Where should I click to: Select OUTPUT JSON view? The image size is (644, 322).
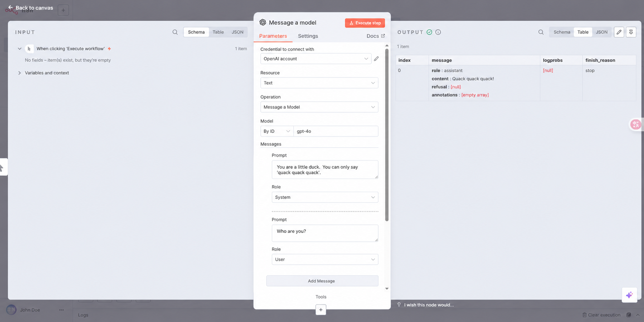pyautogui.click(x=602, y=32)
